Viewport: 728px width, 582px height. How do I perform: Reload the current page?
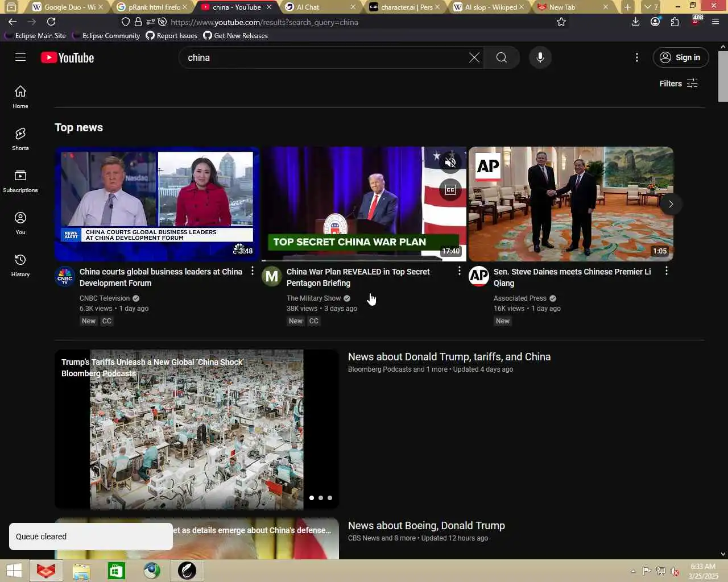point(51,22)
